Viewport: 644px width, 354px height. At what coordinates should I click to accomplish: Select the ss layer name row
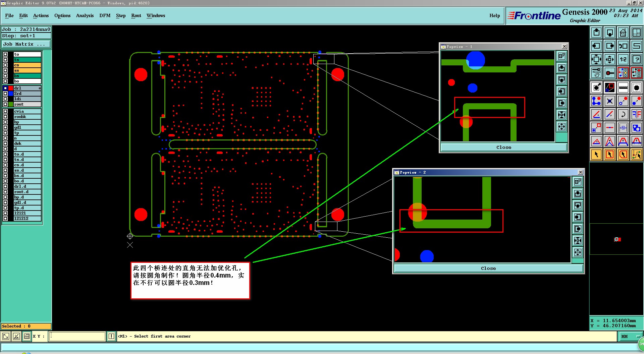[x=27, y=70]
